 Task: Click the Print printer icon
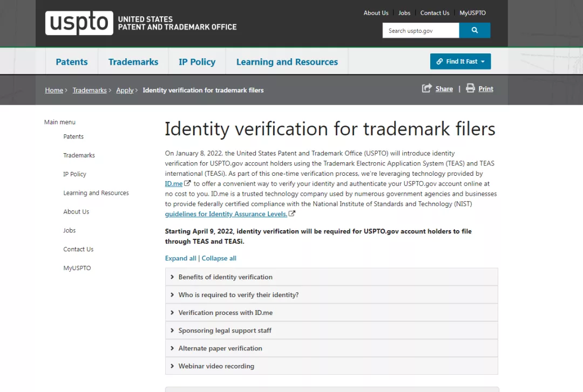pos(470,88)
